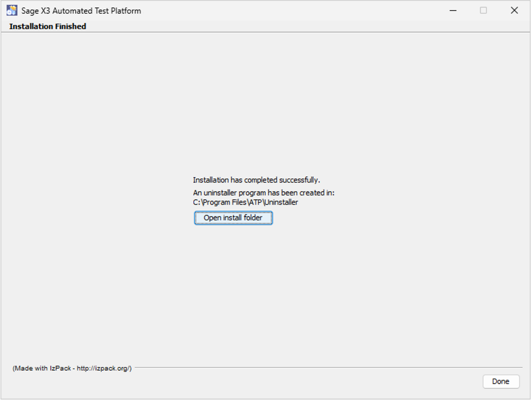Viewport: 532px width, 400px height.
Task: Click the 'Made with IzPack' footer text
Action: pos(72,368)
